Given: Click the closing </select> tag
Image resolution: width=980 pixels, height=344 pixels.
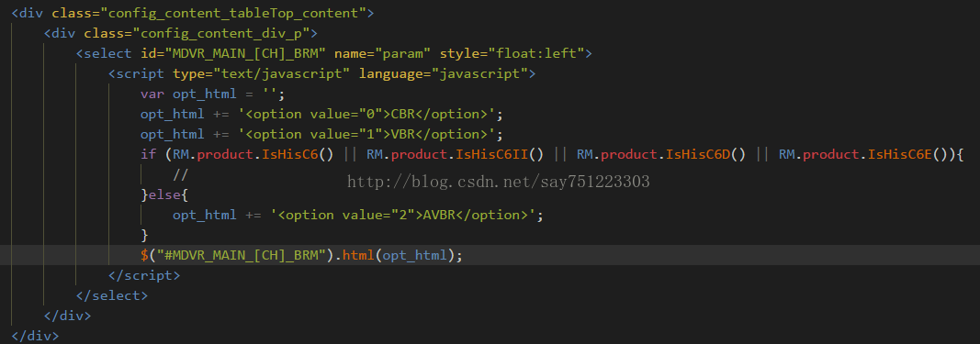Looking at the screenshot, I should [x=112, y=295].
